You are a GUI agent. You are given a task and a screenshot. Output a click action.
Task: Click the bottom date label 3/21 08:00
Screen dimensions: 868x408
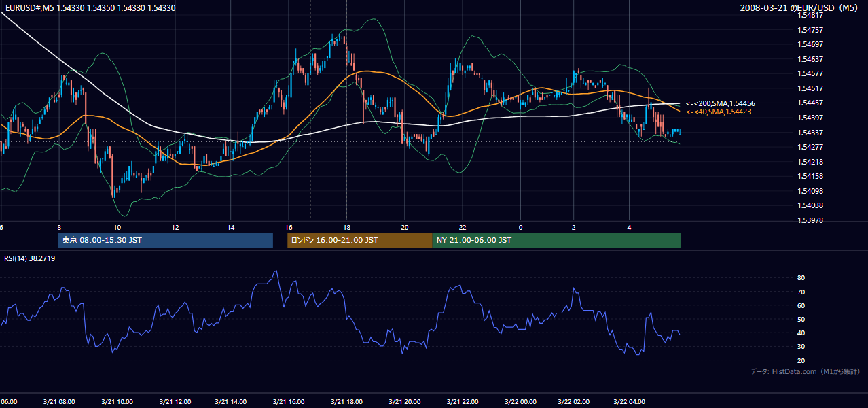pyautogui.click(x=58, y=402)
